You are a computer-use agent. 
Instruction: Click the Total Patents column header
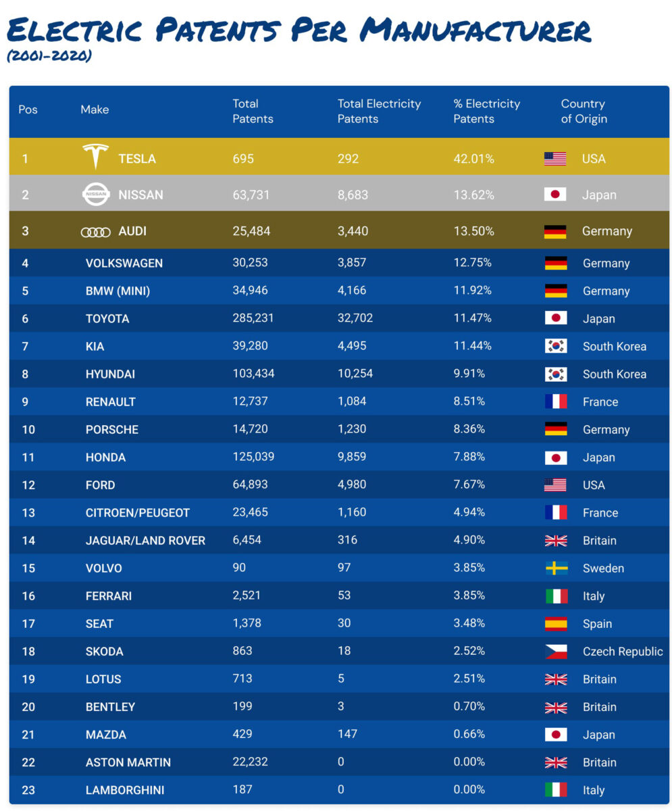[253, 112]
